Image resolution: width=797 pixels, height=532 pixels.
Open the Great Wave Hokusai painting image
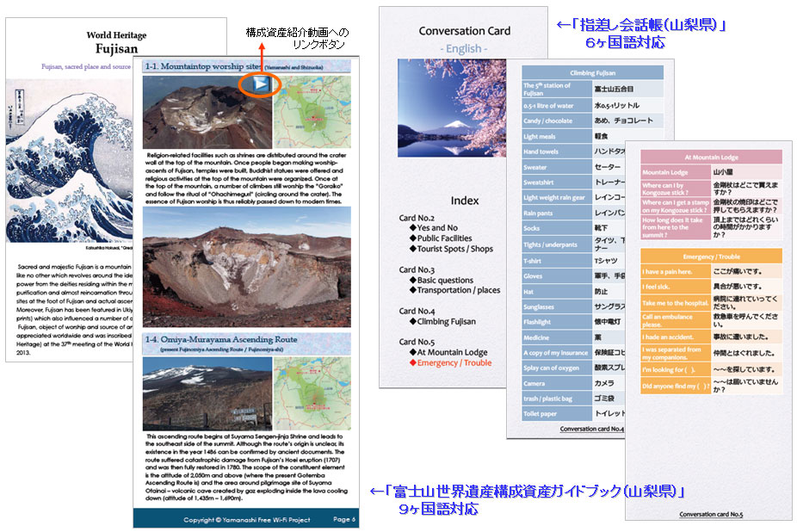coord(70,162)
